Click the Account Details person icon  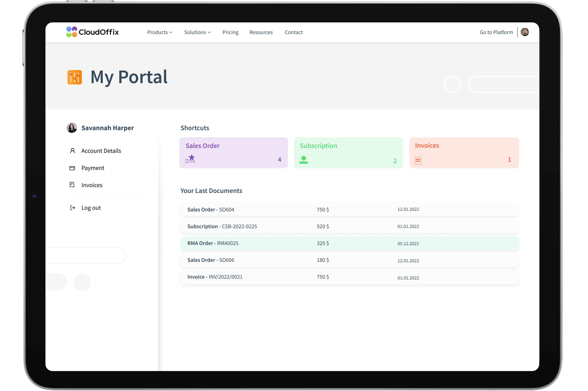point(72,151)
